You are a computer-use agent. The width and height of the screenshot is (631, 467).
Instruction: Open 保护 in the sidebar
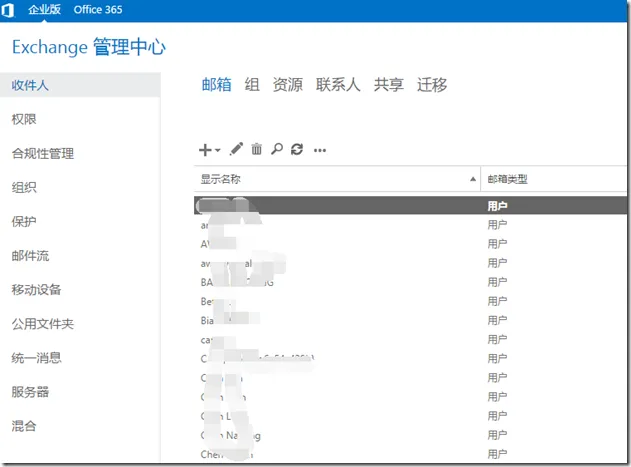click(x=24, y=221)
